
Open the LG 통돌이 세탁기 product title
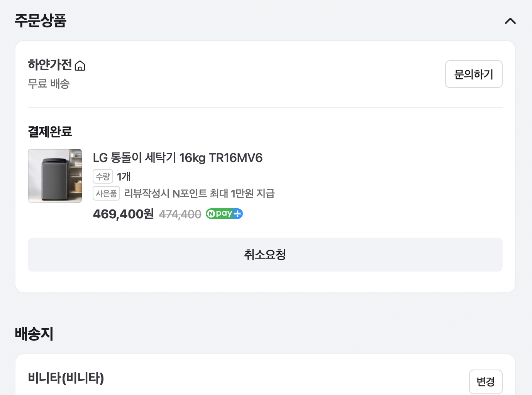(x=177, y=158)
